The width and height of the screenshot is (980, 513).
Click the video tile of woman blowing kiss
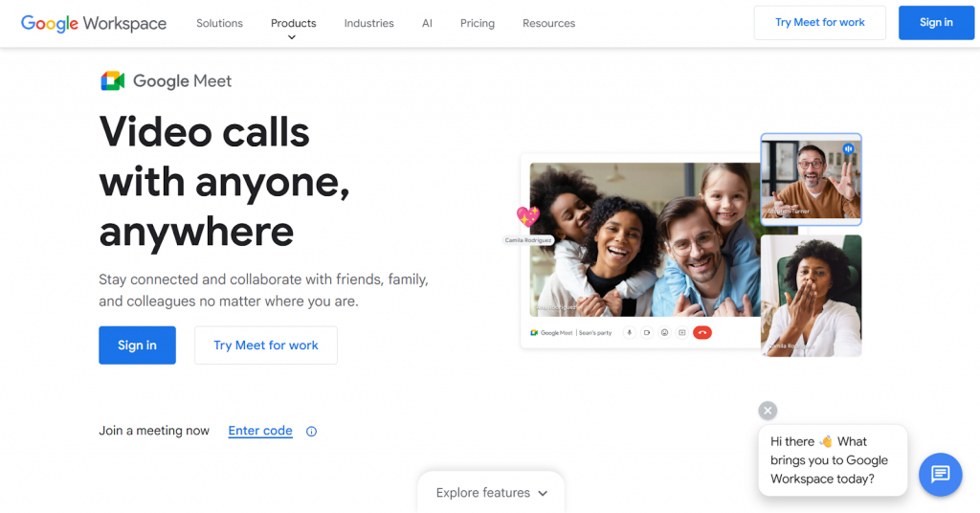point(812,296)
